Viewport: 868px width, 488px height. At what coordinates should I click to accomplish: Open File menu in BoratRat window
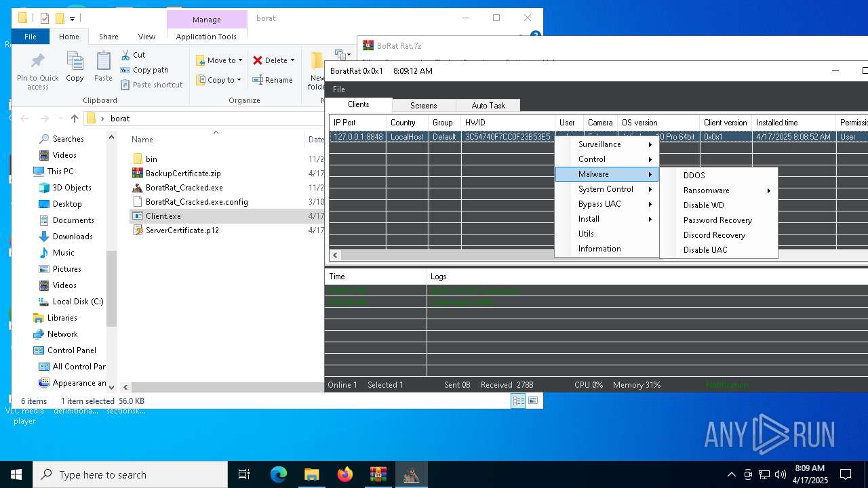[339, 89]
